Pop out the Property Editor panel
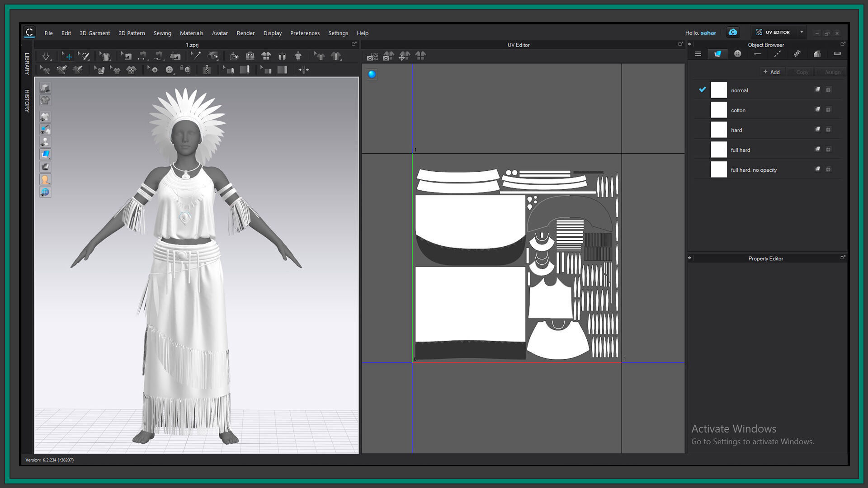868x488 pixels. (x=843, y=258)
